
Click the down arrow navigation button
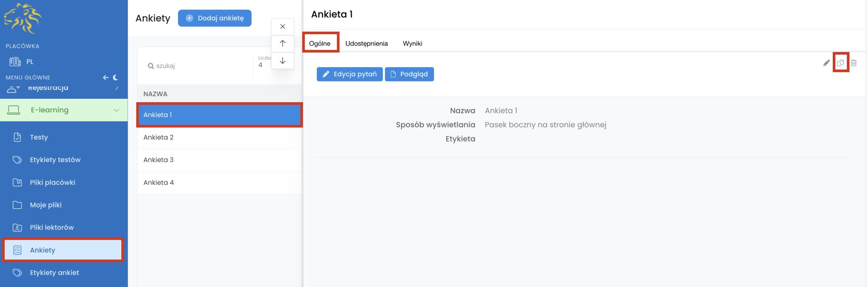(x=282, y=60)
